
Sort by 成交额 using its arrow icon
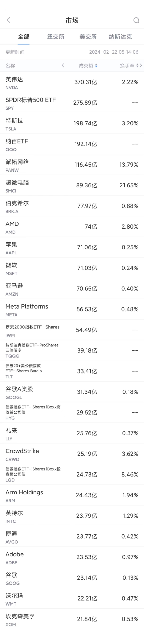(x=96, y=66)
